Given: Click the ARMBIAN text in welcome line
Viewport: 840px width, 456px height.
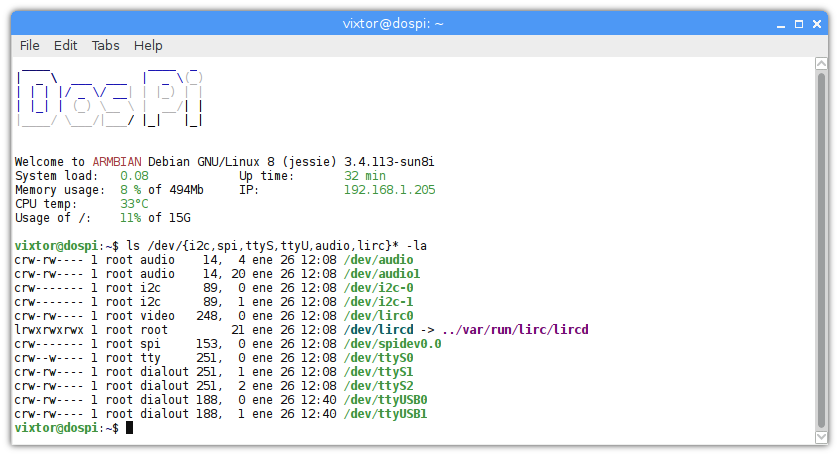Looking at the screenshot, I should (117, 162).
